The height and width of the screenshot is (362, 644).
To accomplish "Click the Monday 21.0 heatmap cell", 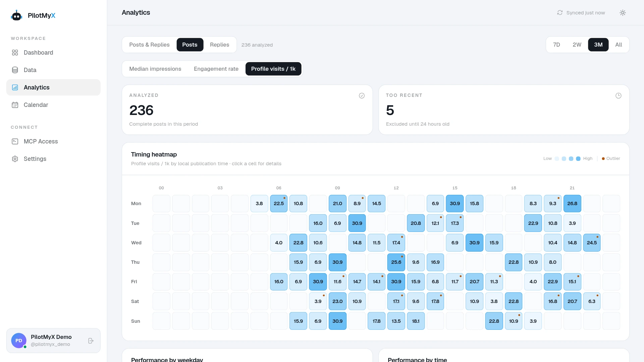I will [x=337, y=203].
